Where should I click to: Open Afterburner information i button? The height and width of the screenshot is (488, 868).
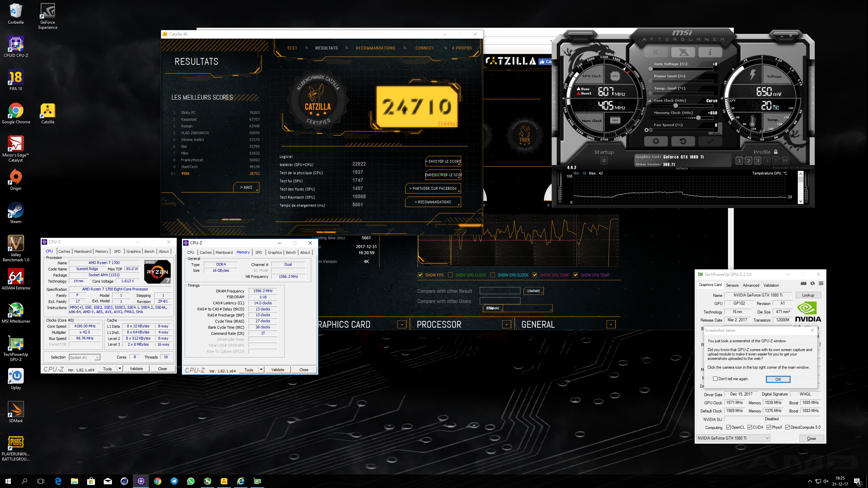[710, 52]
